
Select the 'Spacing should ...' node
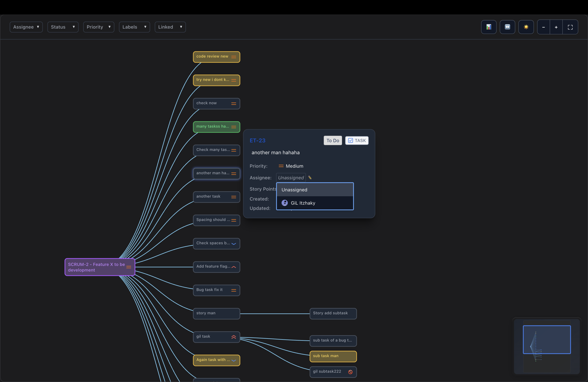click(x=217, y=220)
